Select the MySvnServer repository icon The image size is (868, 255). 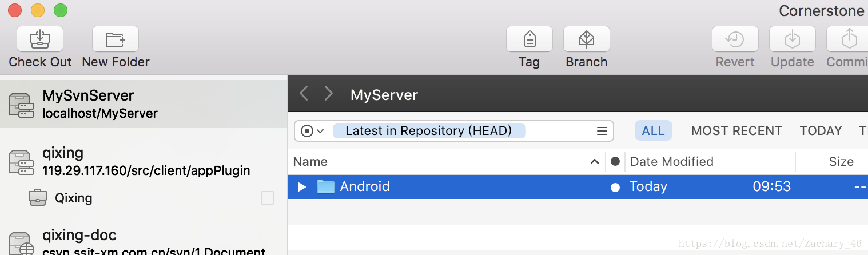click(x=22, y=105)
